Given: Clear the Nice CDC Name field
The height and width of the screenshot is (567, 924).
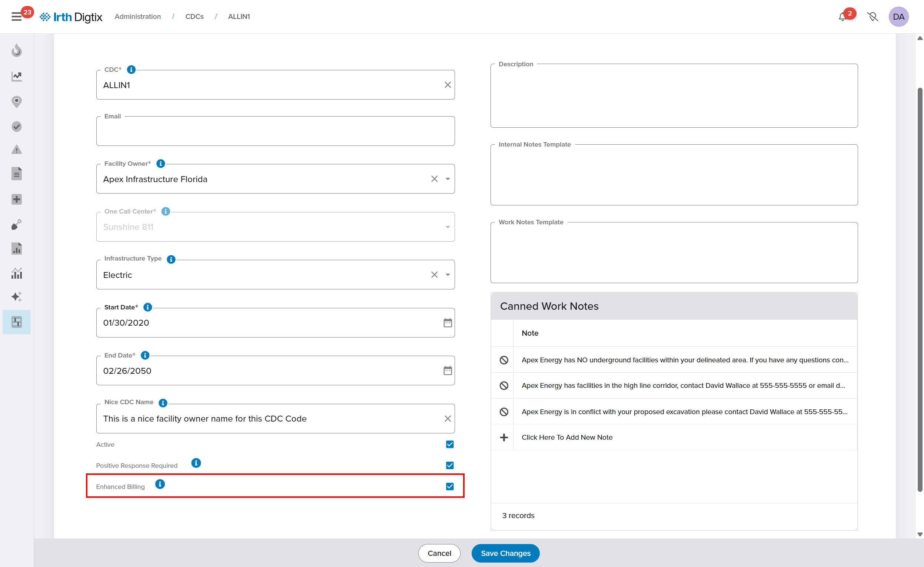Looking at the screenshot, I should (x=447, y=419).
